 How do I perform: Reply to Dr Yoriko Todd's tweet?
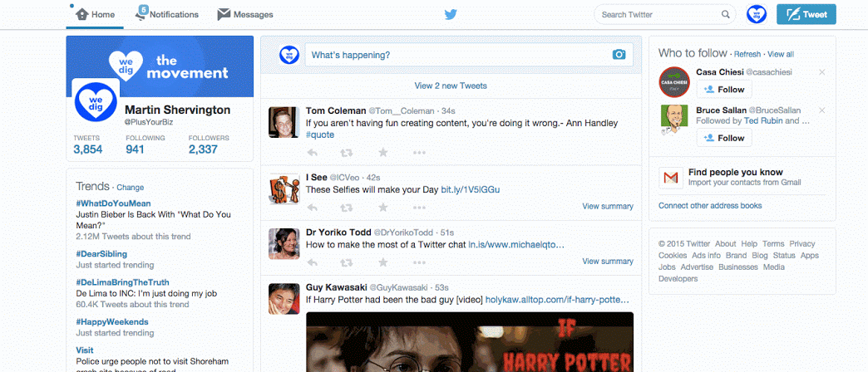pos(313,262)
